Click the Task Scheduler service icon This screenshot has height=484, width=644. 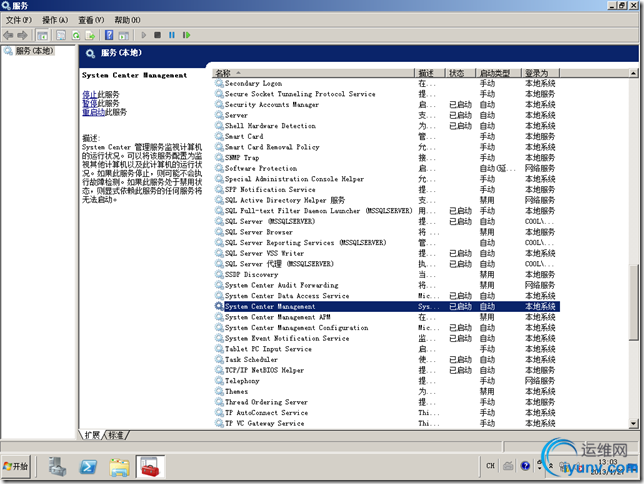tap(219, 360)
